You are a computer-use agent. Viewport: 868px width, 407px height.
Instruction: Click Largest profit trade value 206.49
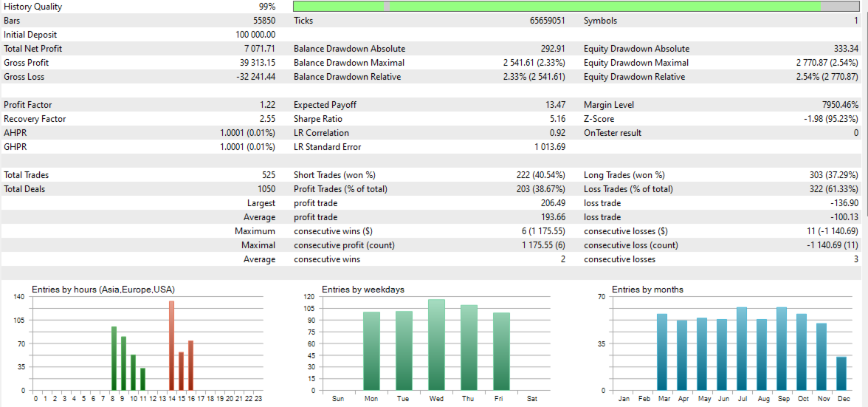click(x=553, y=203)
